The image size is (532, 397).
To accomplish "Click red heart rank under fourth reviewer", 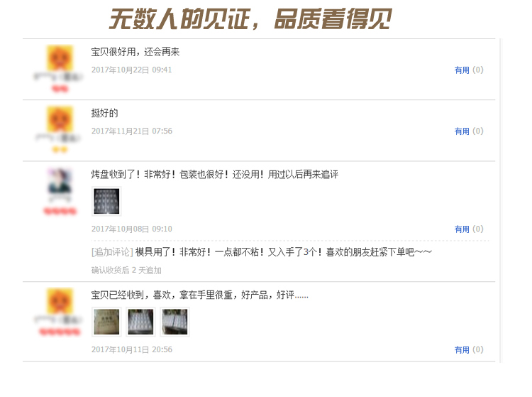I will pos(60,332).
